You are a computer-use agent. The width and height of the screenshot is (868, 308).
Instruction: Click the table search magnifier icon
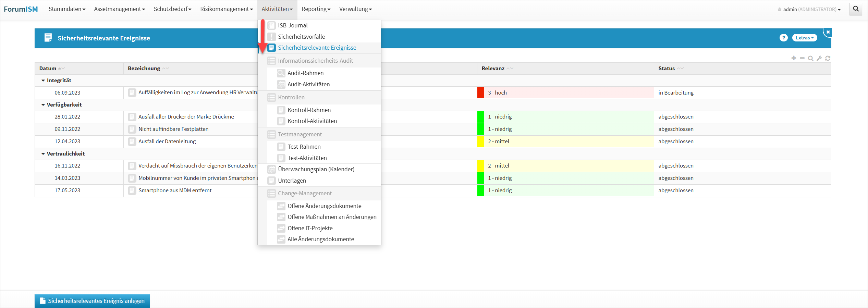[810, 58]
